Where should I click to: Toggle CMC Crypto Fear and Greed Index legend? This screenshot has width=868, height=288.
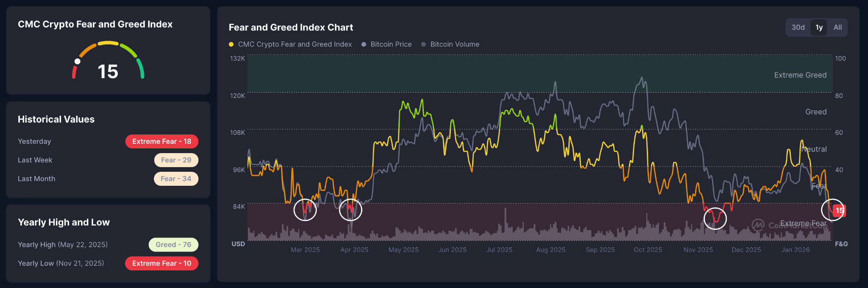[x=290, y=44]
